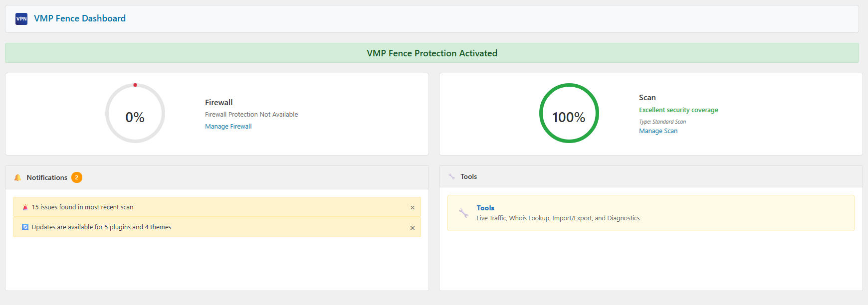
Task: Click the 0% firewall progress circle
Action: (135, 113)
